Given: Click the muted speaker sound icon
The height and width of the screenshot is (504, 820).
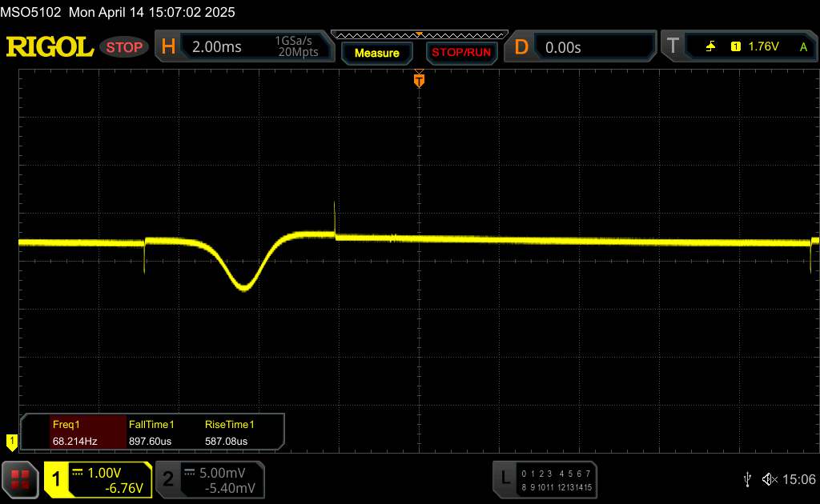Looking at the screenshot, I should (769, 478).
